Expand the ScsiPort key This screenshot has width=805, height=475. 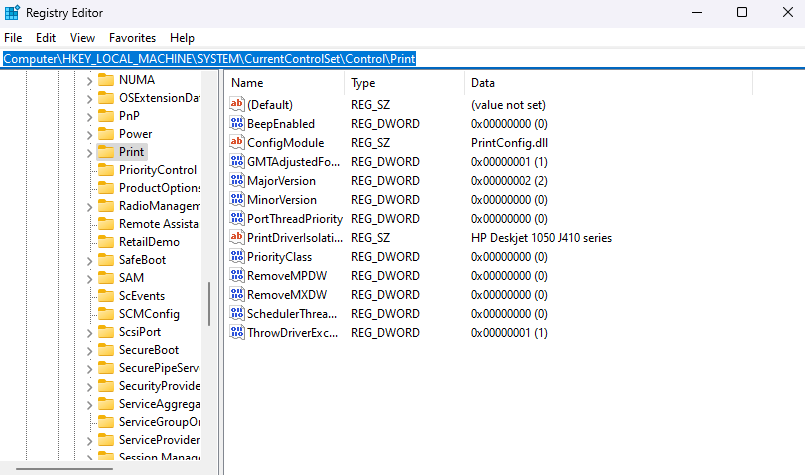[89, 333]
